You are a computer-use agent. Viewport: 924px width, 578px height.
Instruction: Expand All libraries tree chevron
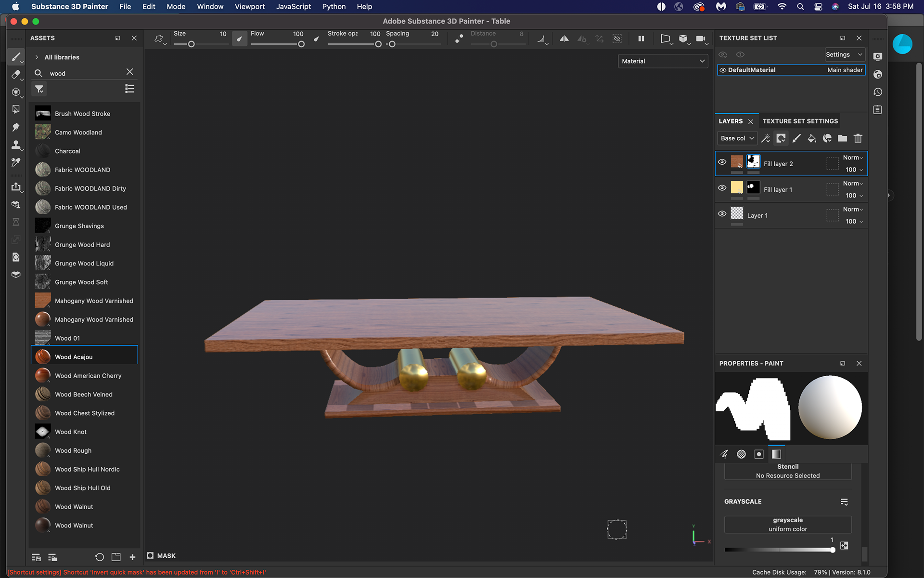tap(37, 57)
